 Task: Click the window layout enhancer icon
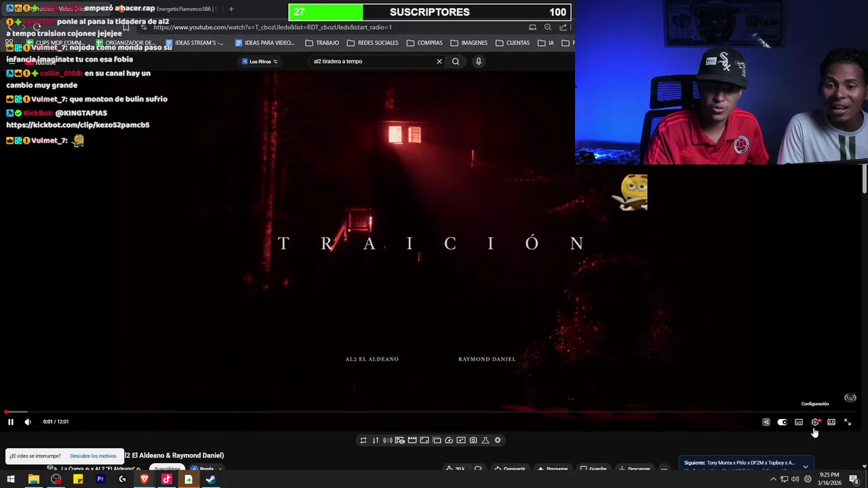pyautogui.click(x=437, y=441)
